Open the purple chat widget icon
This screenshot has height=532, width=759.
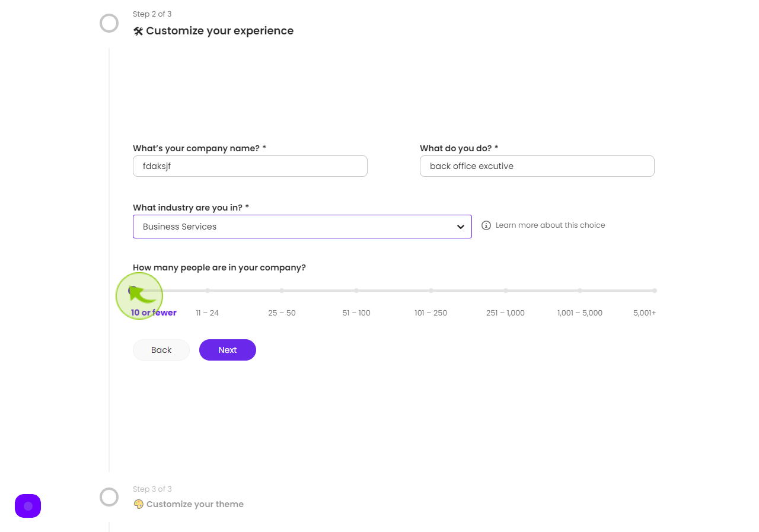28,506
